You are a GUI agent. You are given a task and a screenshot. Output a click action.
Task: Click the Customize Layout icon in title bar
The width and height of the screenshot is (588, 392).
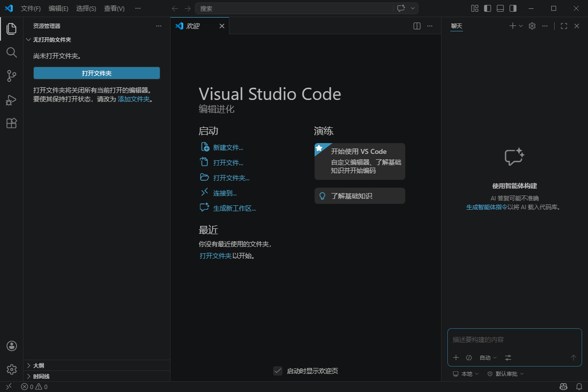(474, 8)
